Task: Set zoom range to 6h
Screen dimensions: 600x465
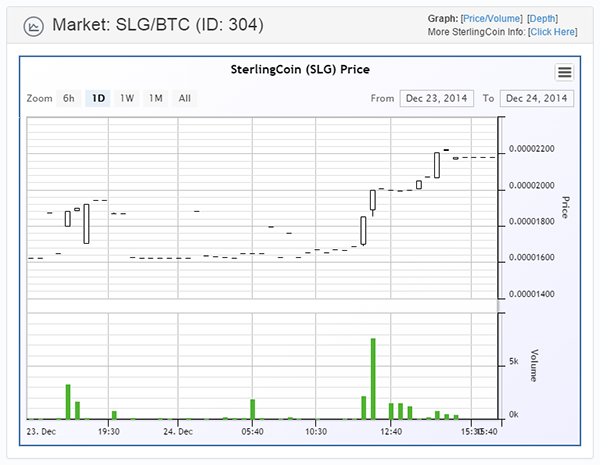Action: pos(69,98)
